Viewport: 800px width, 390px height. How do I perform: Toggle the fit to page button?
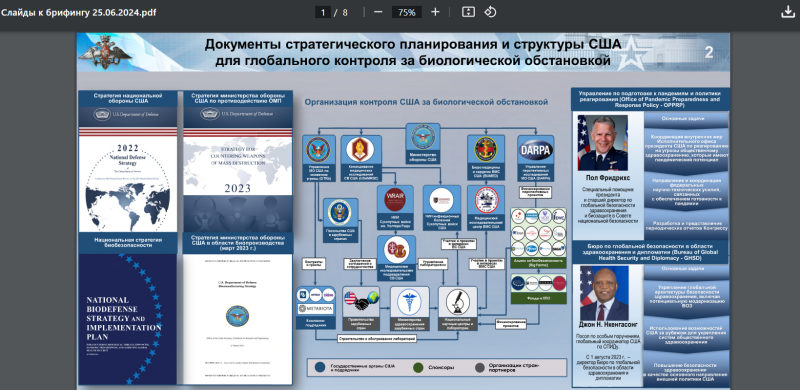tap(468, 12)
